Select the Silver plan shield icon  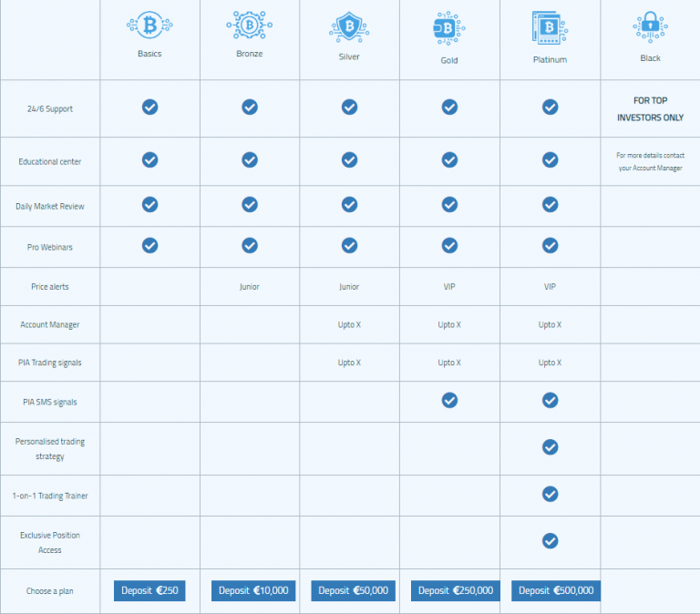click(349, 27)
